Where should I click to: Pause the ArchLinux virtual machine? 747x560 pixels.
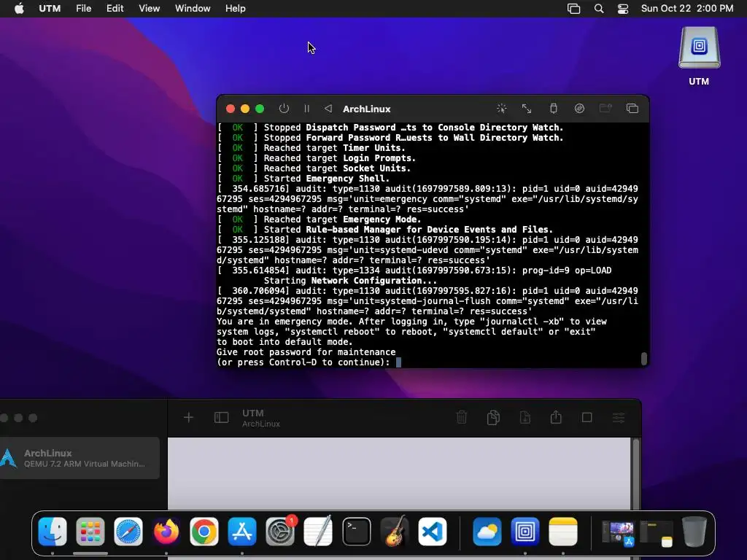click(307, 109)
